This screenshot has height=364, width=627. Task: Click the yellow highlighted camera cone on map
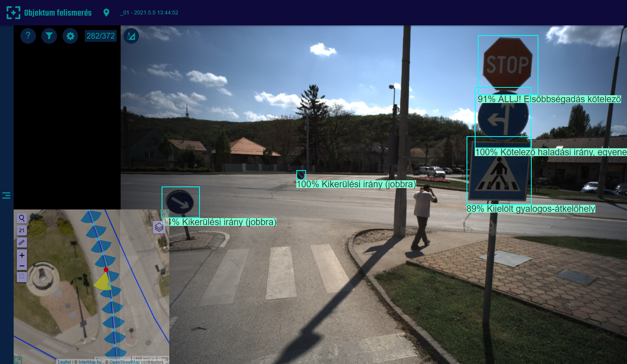coord(102,282)
